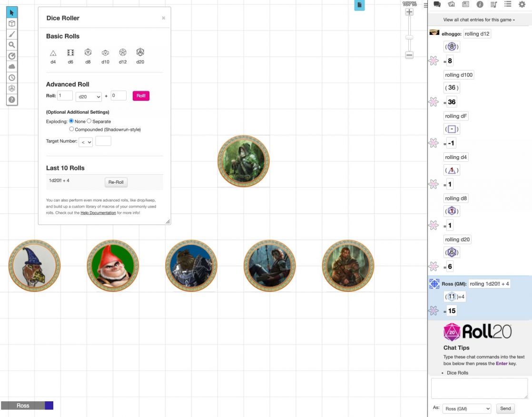Image resolution: width=532 pixels, height=417 pixels.
Task: Open the Layers cube tool
Action: tap(12, 23)
